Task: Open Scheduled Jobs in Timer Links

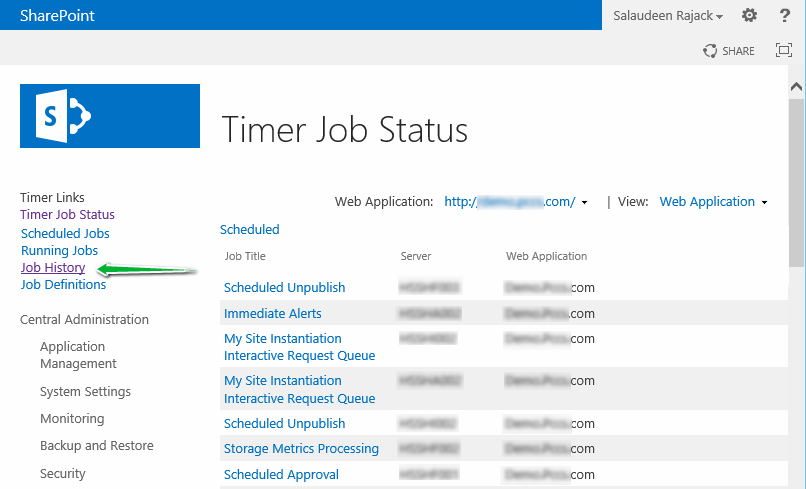Action: 65,233
